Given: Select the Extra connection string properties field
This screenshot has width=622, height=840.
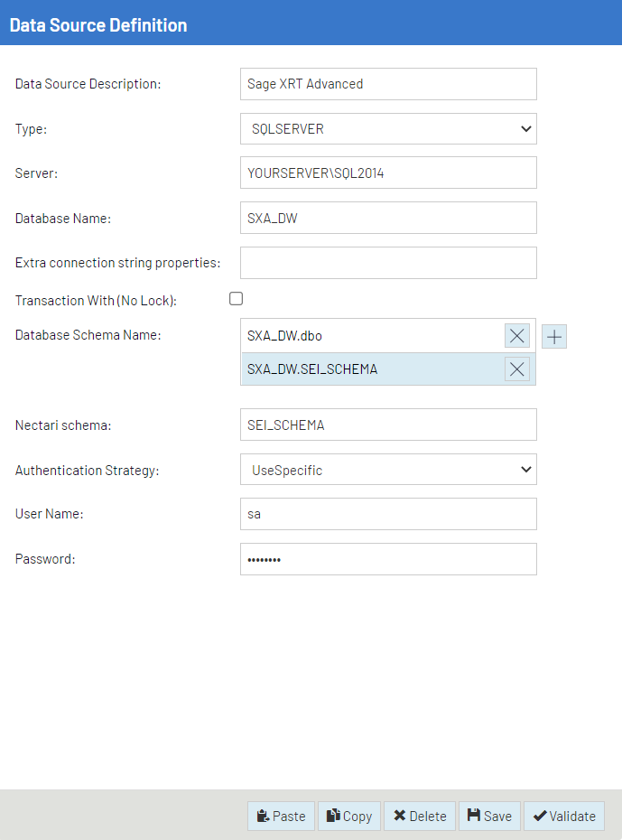Looking at the screenshot, I should [388, 263].
